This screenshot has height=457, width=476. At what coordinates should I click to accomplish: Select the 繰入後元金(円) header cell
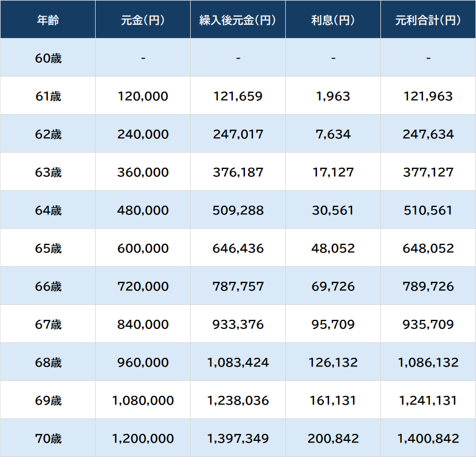(238, 20)
